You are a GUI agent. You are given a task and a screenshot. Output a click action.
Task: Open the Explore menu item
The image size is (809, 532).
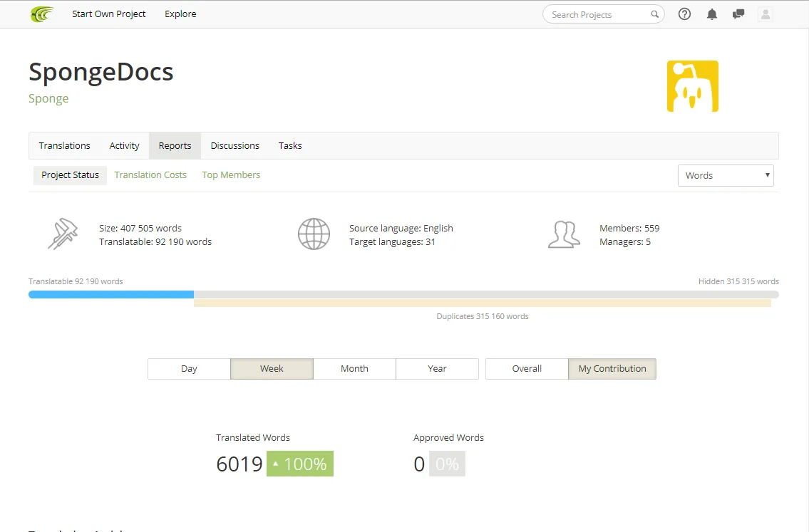point(180,14)
